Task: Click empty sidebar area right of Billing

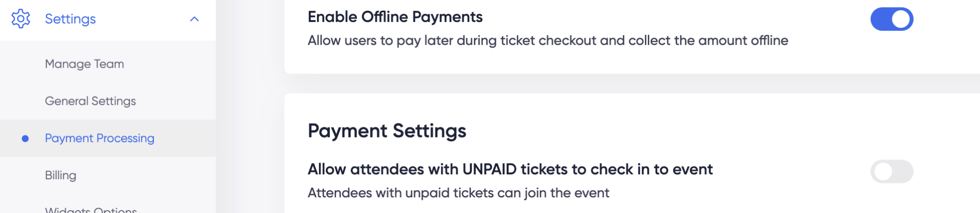Action: (x=147, y=175)
